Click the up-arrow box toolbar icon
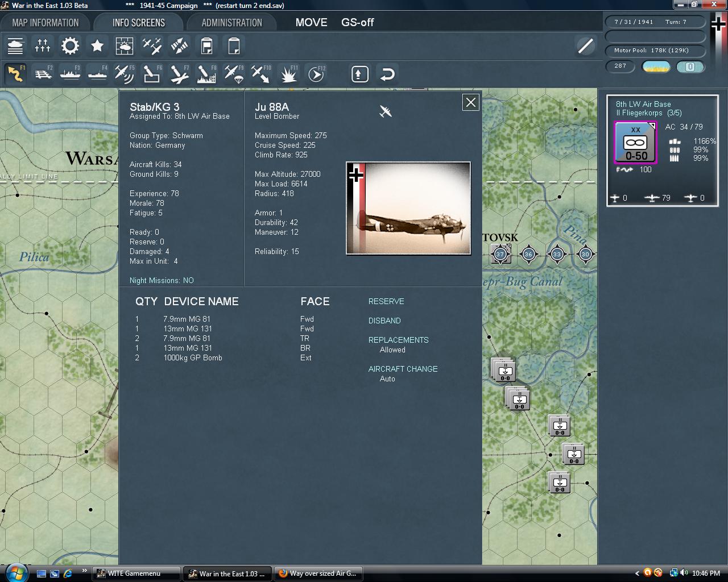Image resolution: width=728 pixels, height=582 pixels. pyautogui.click(x=360, y=74)
